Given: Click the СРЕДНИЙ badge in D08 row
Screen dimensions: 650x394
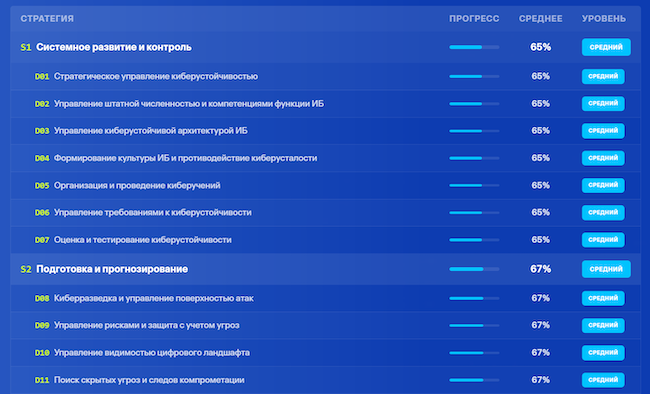Looking at the screenshot, I should tap(603, 298).
